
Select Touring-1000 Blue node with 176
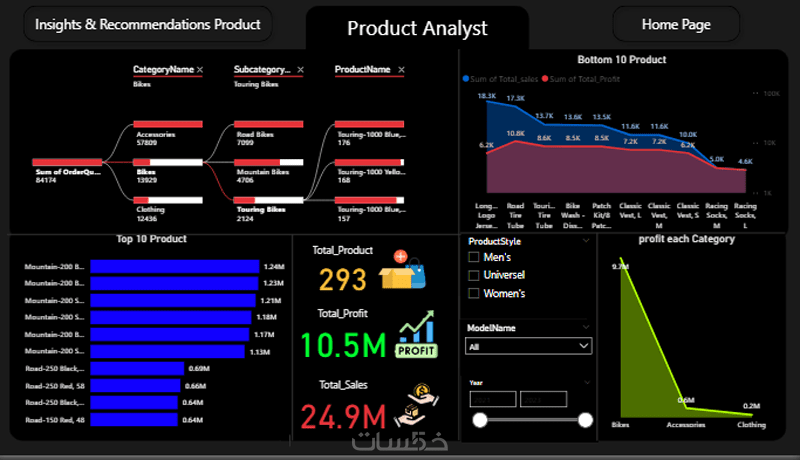pos(369,124)
